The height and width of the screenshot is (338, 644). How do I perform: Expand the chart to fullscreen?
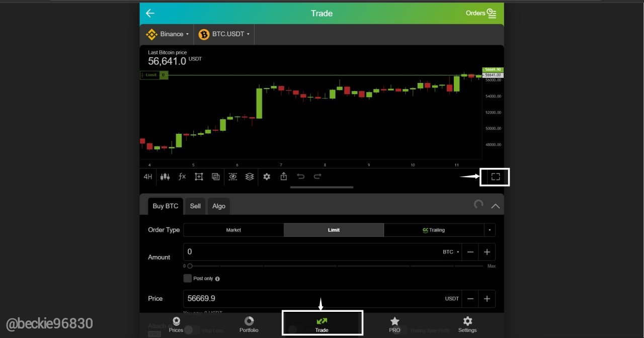pos(496,177)
